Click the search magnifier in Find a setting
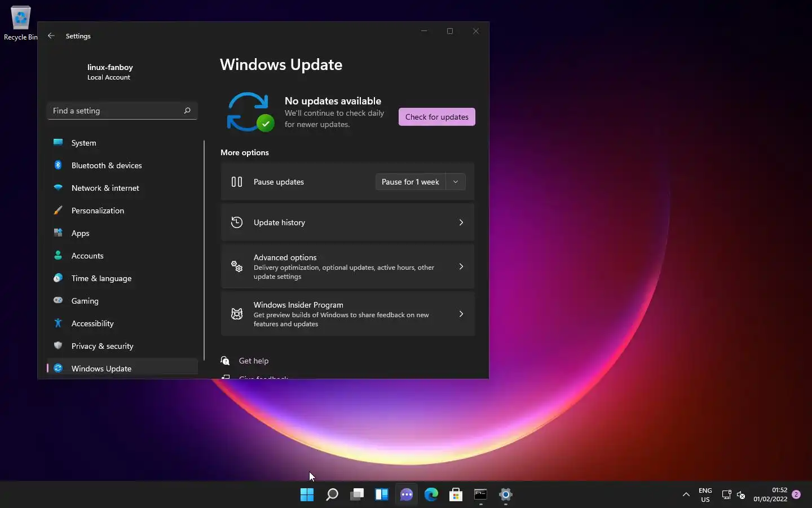The height and width of the screenshot is (508, 812). point(187,111)
